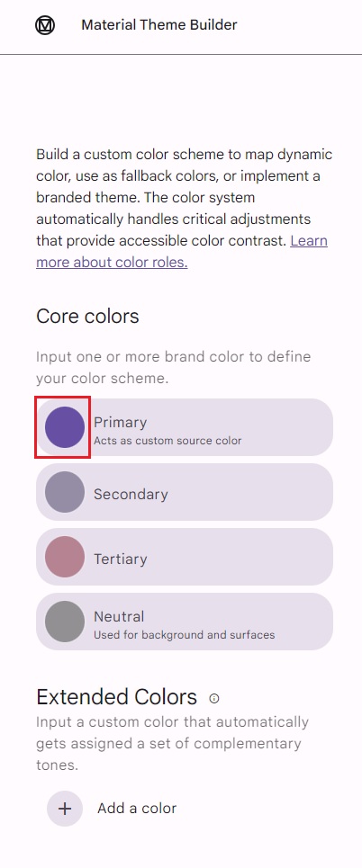Select the Tertiary label text
Screen dimensions: 362x868
point(121,559)
